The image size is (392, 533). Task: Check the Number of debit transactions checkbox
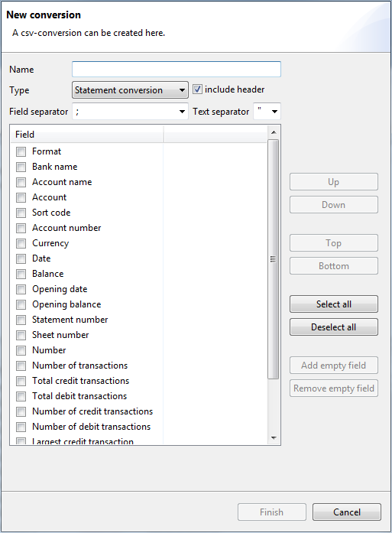21,427
